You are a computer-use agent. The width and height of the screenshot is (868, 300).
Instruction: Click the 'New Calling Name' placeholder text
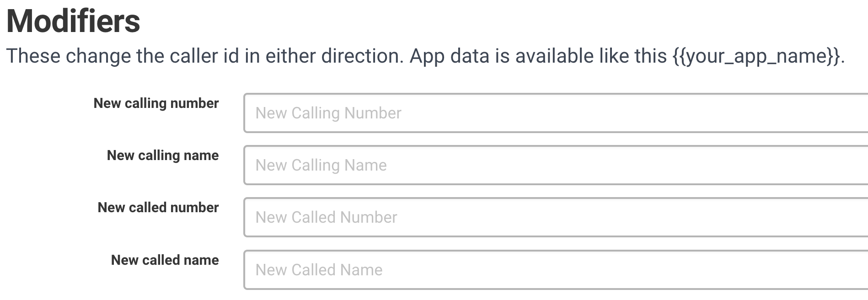[321, 165]
